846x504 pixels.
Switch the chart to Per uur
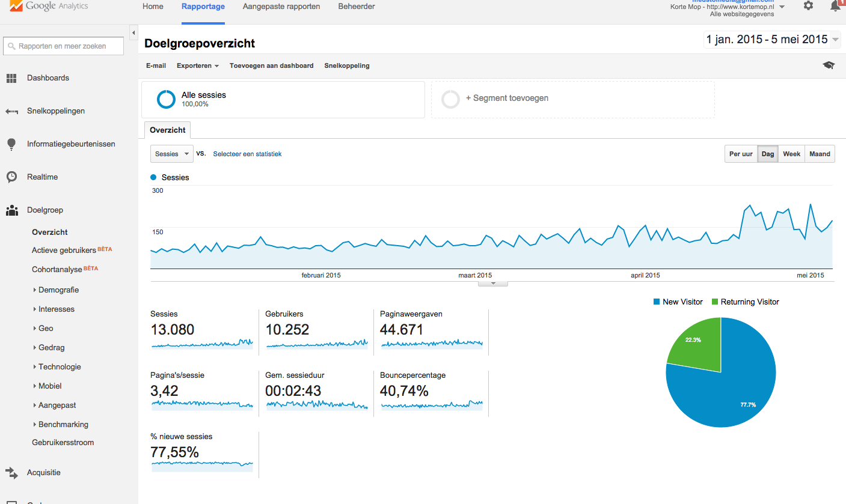point(741,154)
